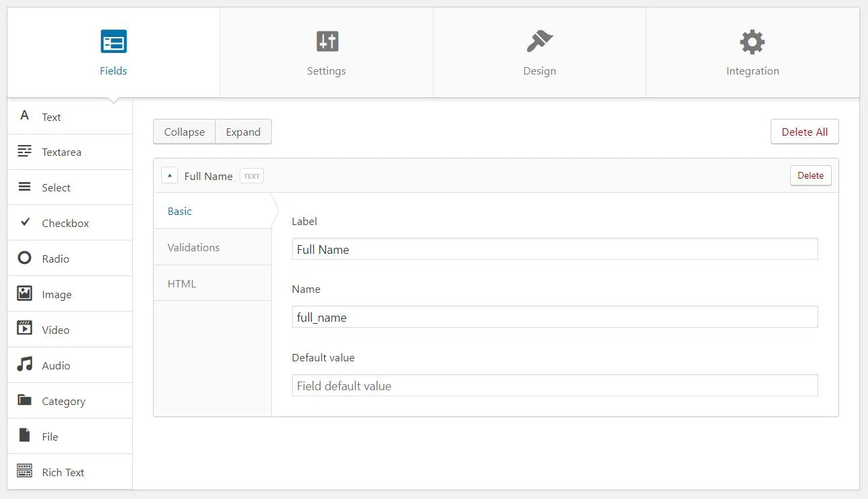The height and width of the screenshot is (499, 868).
Task: Click the Name input containing full_name
Action: tap(554, 317)
